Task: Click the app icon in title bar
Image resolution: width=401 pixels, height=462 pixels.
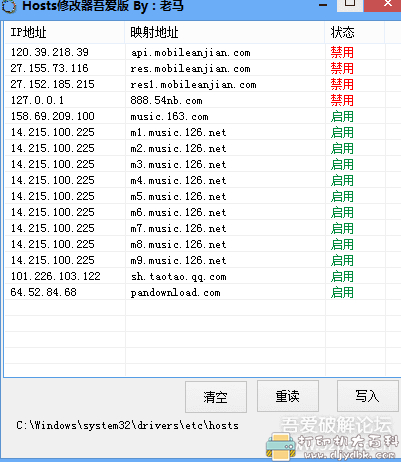Action: click(x=9, y=6)
